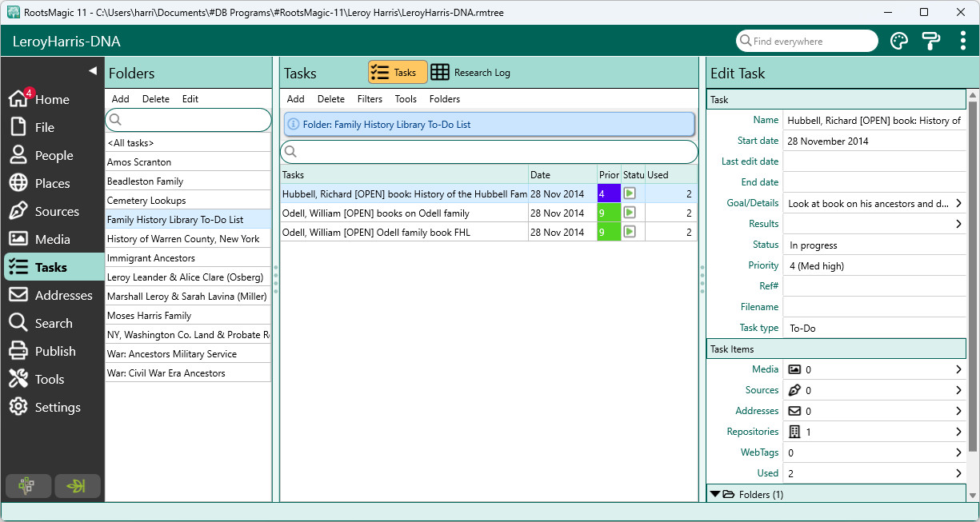Screen dimensions: 980x522
Task: Click the paint roller icon
Action: pos(931,41)
